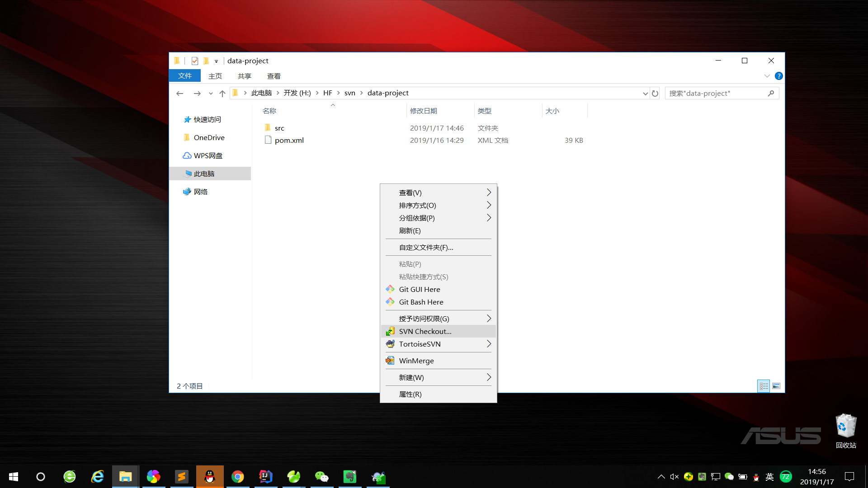Expand the 分组依据(P) submenu arrow
This screenshot has height=488, width=868.
489,218
